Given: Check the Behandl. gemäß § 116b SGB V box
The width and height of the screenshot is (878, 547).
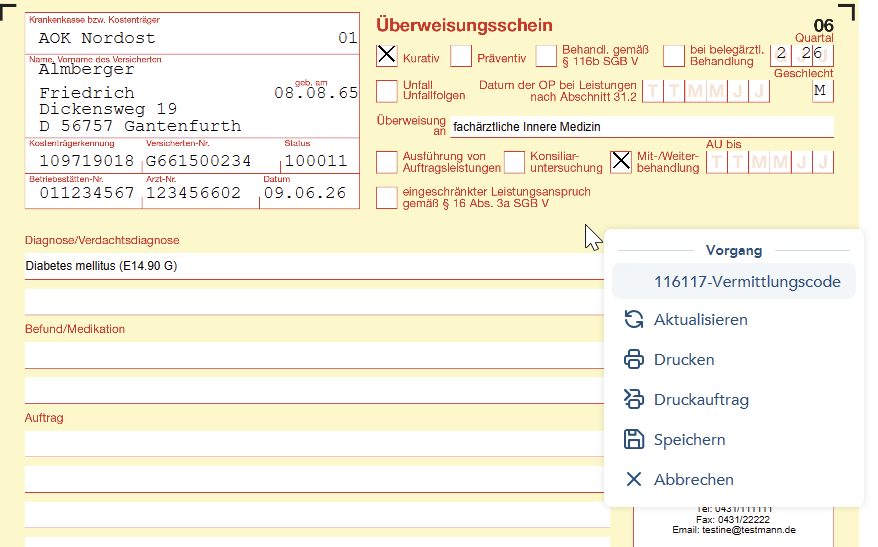Looking at the screenshot, I should (x=546, y=55).
